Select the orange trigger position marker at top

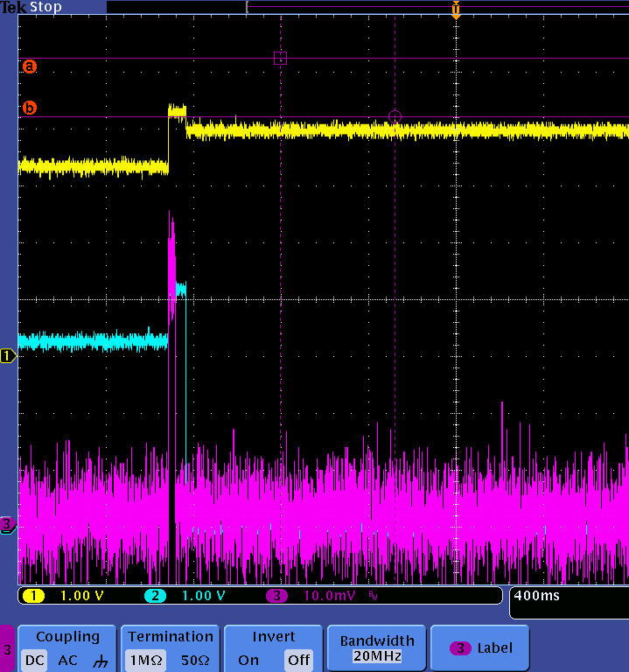456,10
